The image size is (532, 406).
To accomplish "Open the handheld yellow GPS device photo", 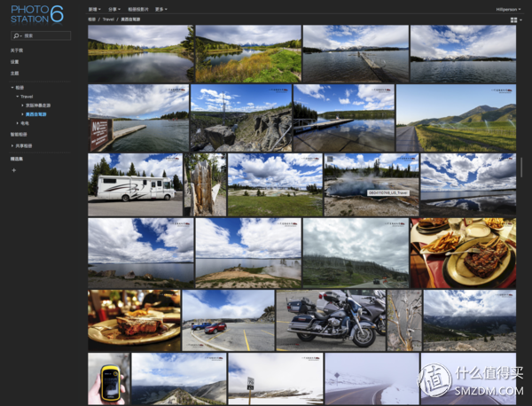I will (x=109, y=379).
